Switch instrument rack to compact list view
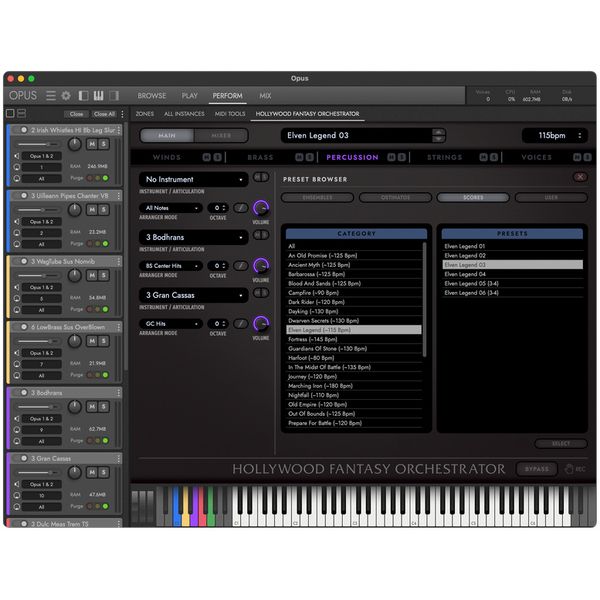This screenshot has height=600, width=600. click(x=21, y=113)
